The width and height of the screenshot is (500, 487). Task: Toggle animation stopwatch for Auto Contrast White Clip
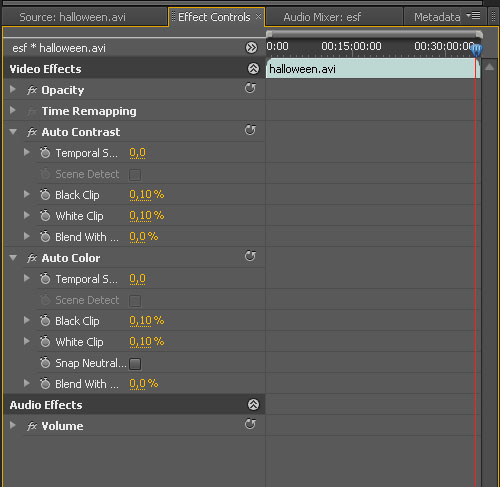(x=45, y=216)
